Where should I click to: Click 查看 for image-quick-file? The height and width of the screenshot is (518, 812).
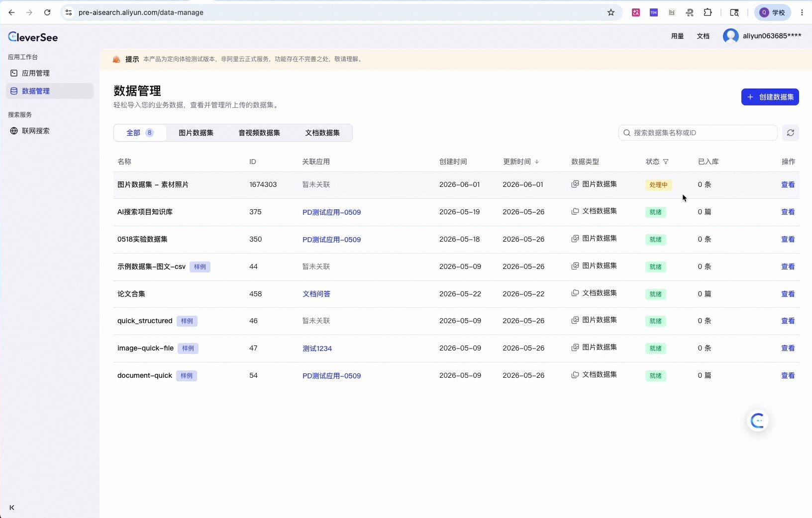pyautogui.click(x=788, y=348)
